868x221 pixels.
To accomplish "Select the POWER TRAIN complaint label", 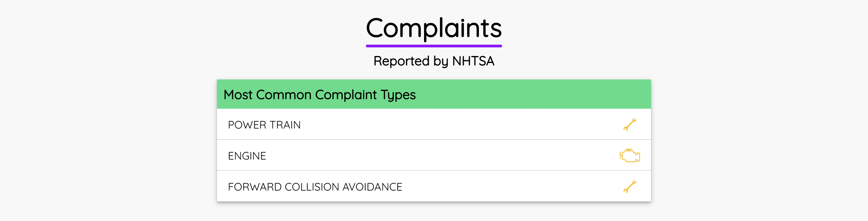I will (264, 125).
